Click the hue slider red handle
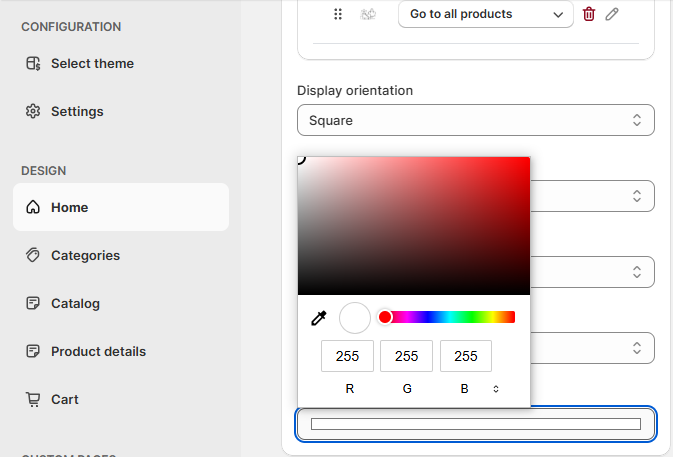Screen dimensions: 673x457 [x=385, y=317]
